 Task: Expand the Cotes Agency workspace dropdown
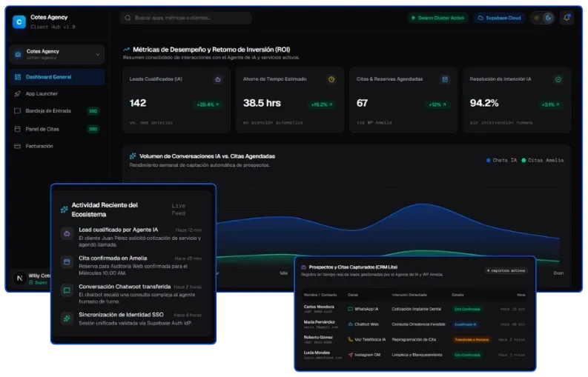click(x=57, y=54)
